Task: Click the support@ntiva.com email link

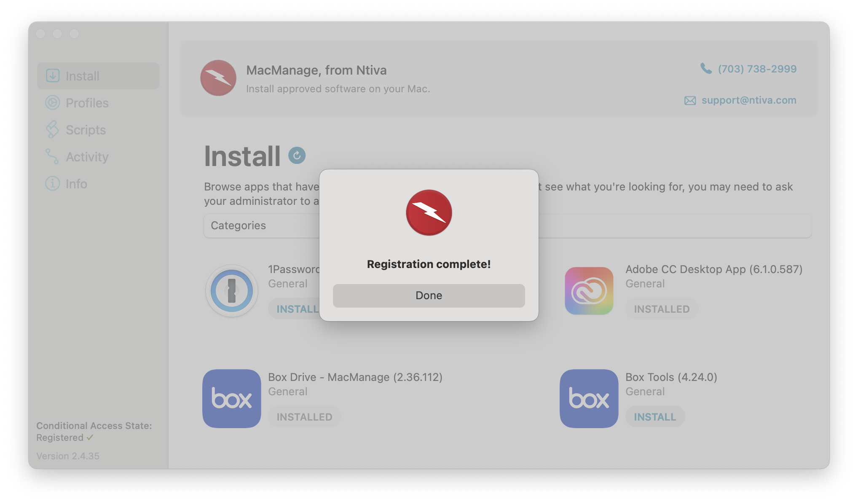Action: 748,100
